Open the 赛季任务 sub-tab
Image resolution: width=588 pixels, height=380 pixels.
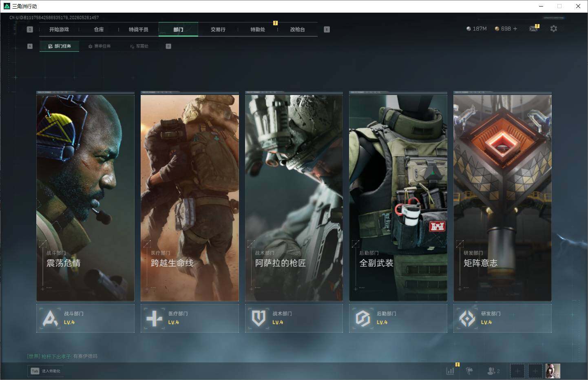coord(99,46)
